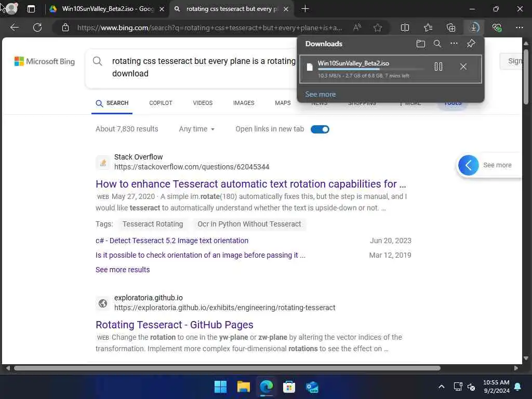Image resolution: width=532 pixels, height=399 pixels.
Task: Open Outlook from the taskbar
Action: click(312, 387)
